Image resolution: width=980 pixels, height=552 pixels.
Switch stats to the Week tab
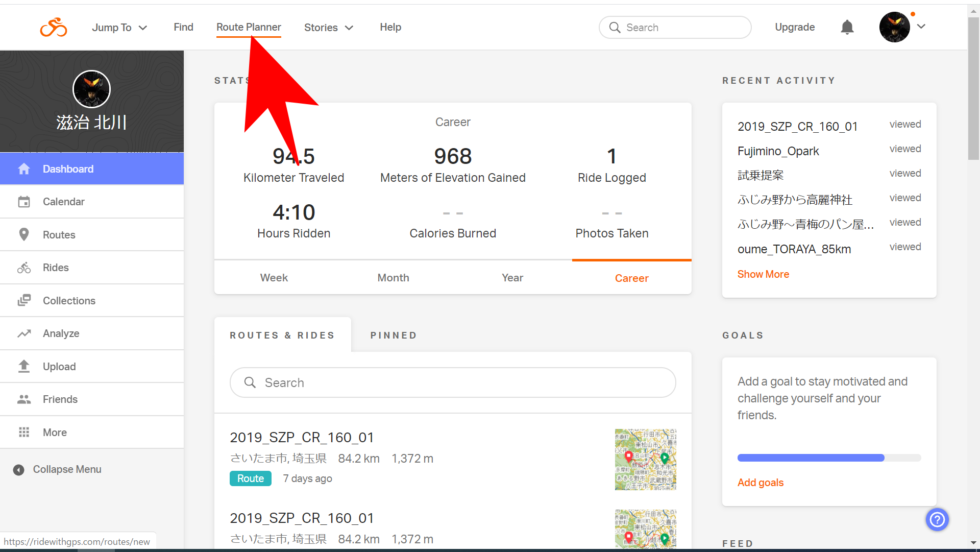point(274,278)
